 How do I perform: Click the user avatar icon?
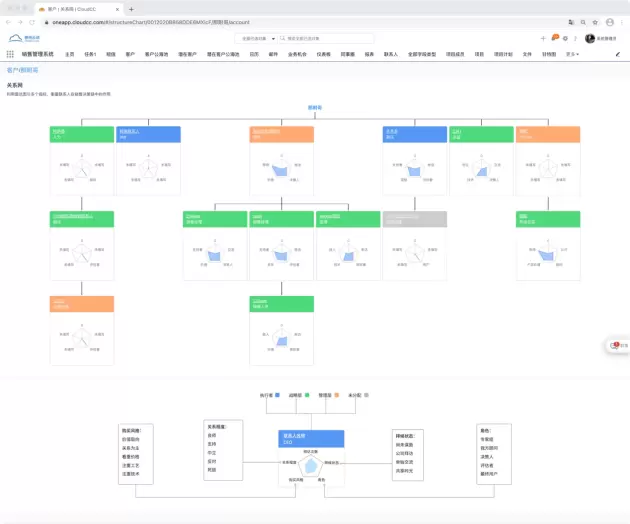pyautogui.click(x=590, y=38)
